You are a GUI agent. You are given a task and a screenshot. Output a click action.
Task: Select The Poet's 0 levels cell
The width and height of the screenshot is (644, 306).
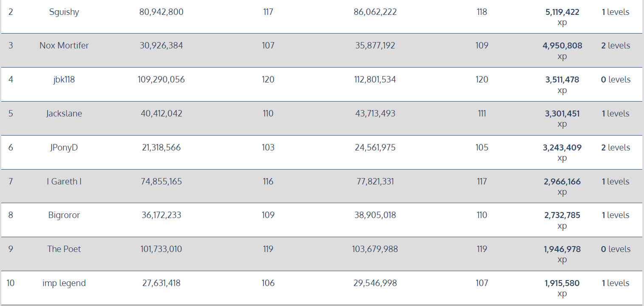pyautogui.click(x=616, y=249)
